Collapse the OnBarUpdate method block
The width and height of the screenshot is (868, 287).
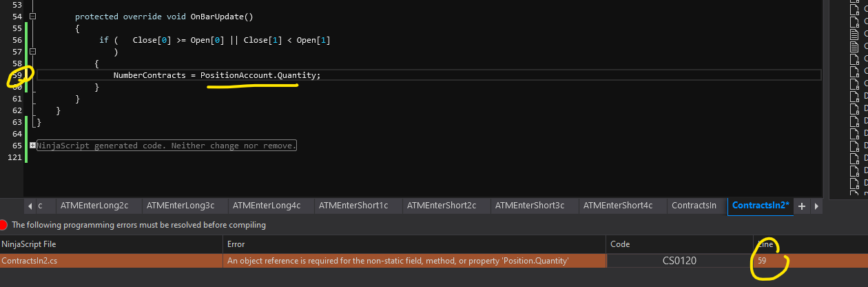click(x=32, y=17)
